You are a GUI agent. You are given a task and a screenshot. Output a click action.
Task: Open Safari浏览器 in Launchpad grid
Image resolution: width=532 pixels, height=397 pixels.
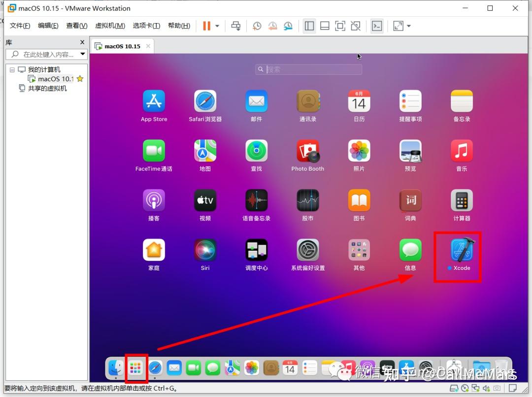(205, 101)
